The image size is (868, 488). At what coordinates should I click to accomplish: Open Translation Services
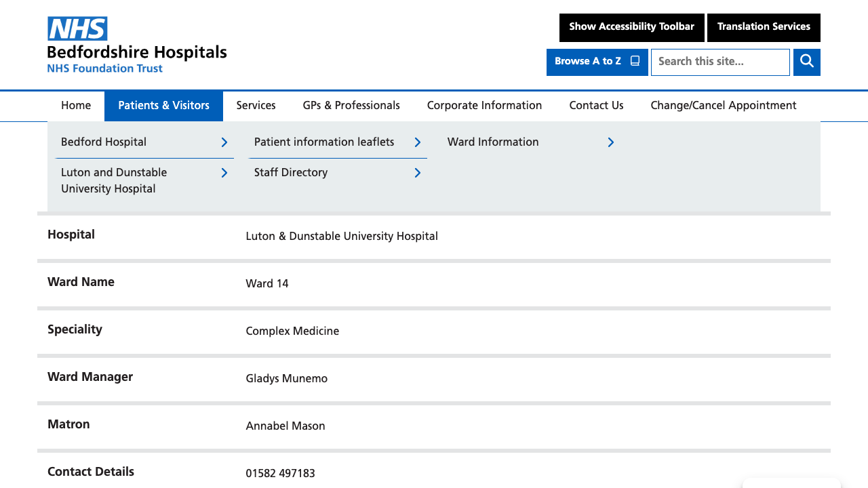[x=764, y=27]
